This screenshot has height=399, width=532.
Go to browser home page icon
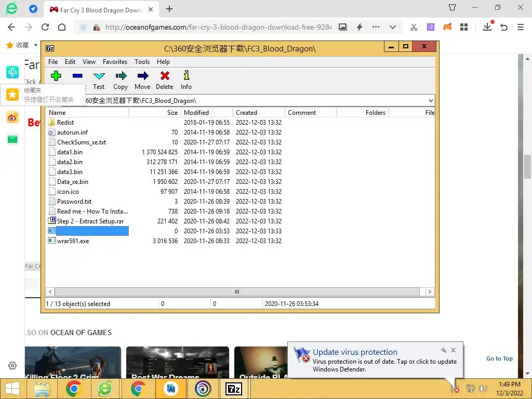point(62,27)
